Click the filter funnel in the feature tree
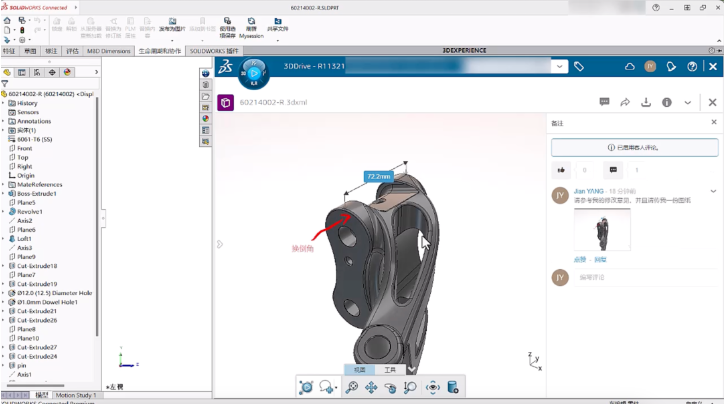Screen dimensions: 725x409 5,84
